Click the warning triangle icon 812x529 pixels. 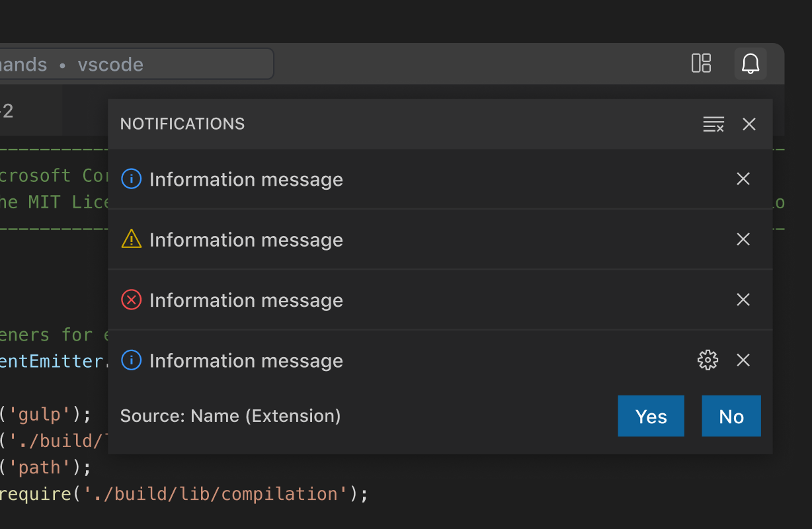(x=131, y=239)
